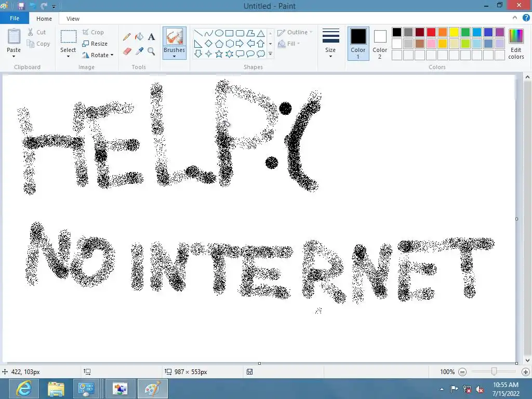Open File Explorer from taskbar
532x399 pixels.
click(x=56, y=389)
